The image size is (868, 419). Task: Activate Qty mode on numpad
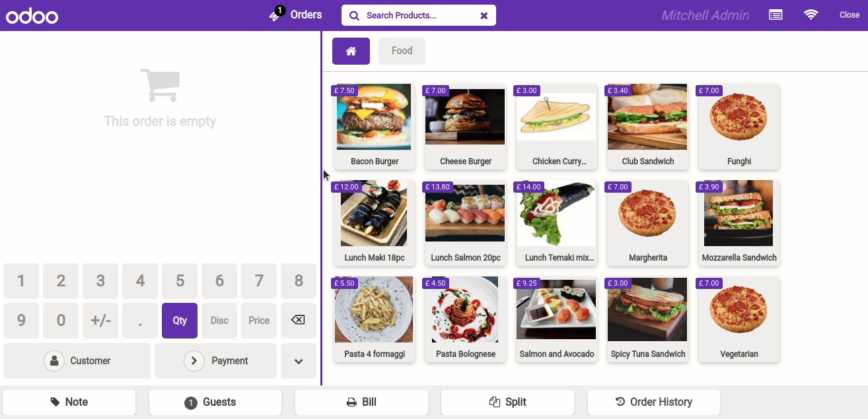point(180,321)
